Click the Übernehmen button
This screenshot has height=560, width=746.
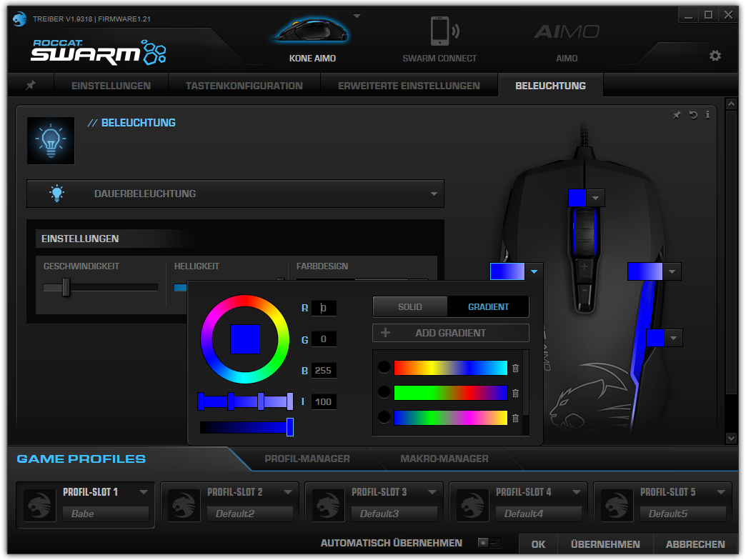[605, 544]
